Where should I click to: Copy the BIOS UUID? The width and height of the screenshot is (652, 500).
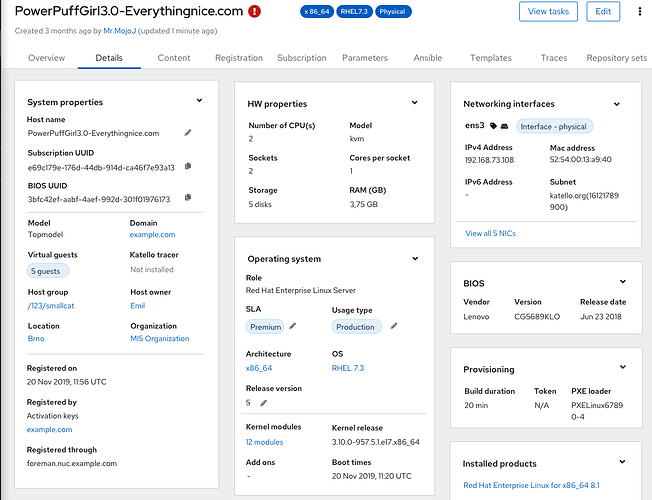tap(188, 197)
